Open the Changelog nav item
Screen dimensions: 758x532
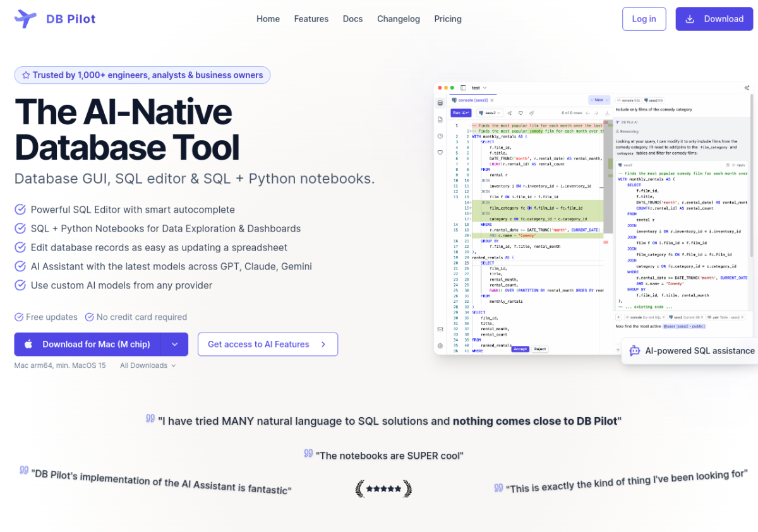click(x=399, y=19)
